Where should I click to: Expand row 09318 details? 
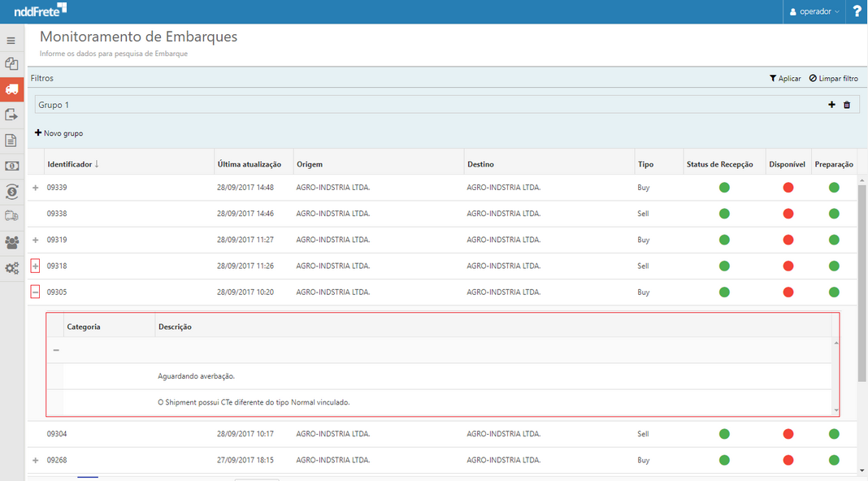[x=35, y=266]
